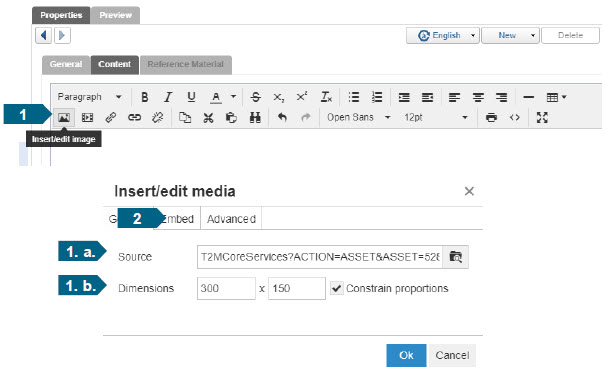607x375 pixels.
Task: Insert a numbered list
Action: (x=377, y=97)
